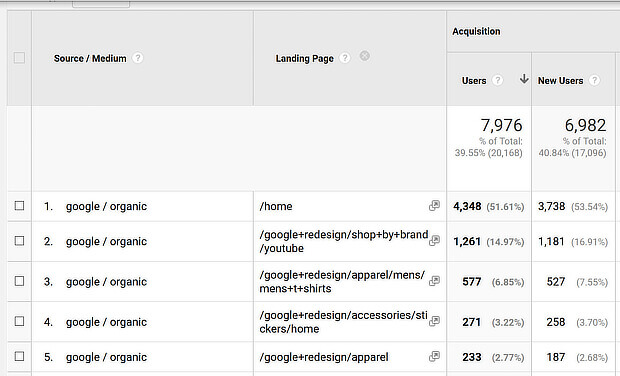Select the apparel/mens/mens+t+shirts landing page cell
This screenshot has width=620, height=376.
coord(342,282)
